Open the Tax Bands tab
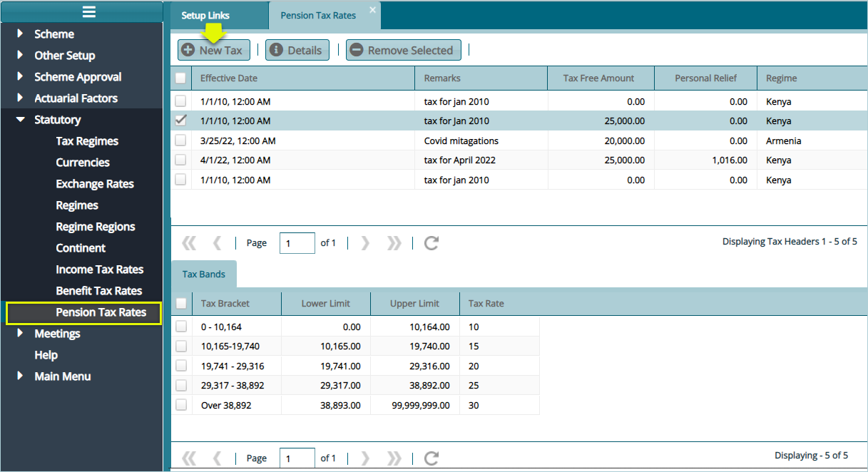The image size is (868, 472). pos(203,275)
